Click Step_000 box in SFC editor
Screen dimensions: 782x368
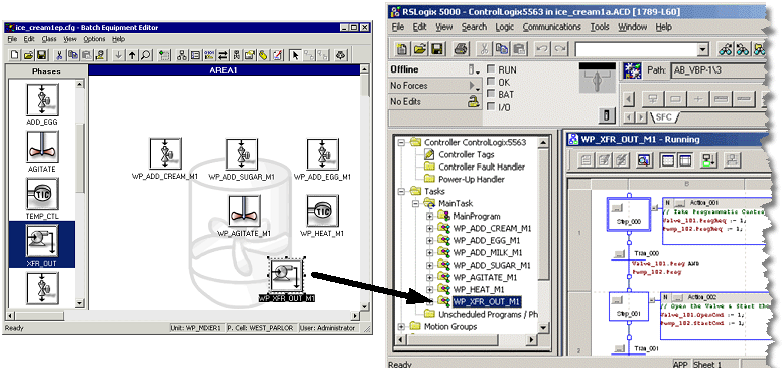point(628,214)
